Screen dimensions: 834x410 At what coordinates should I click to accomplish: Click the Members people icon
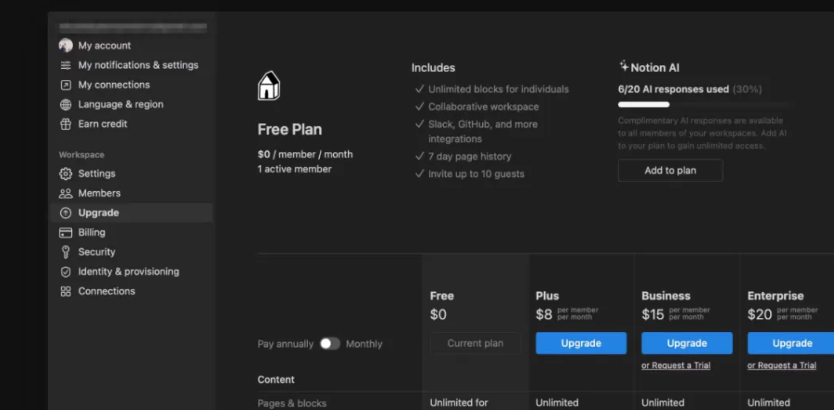pyautogui.click(x=65, y=193)
